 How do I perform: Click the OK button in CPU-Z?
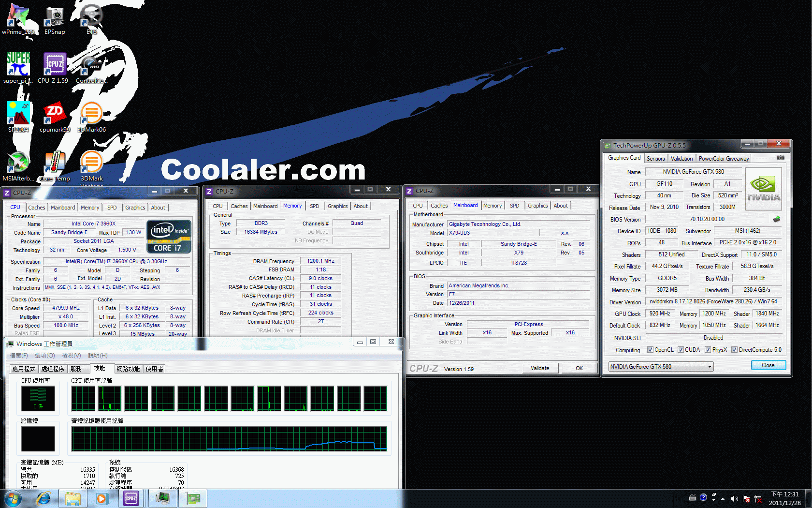579,368
